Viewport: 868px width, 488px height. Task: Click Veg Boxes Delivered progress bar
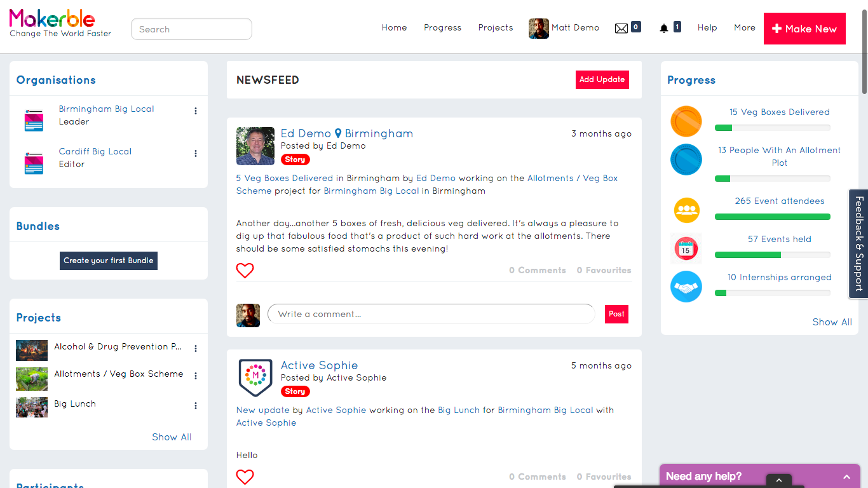(x=773, y=128)
